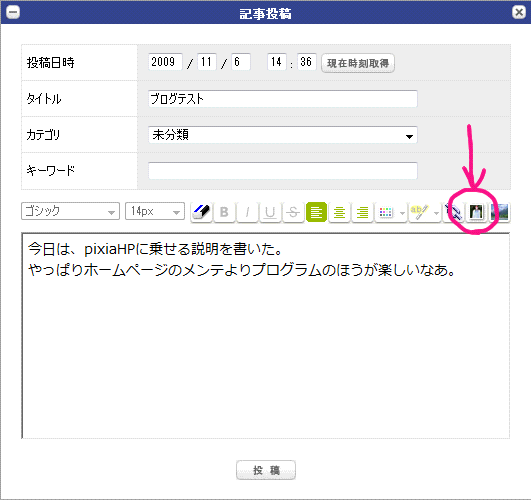This screenshot has height=500, width=531.
Task: Apply strikethrough formatting
Action: coord(293,212)
